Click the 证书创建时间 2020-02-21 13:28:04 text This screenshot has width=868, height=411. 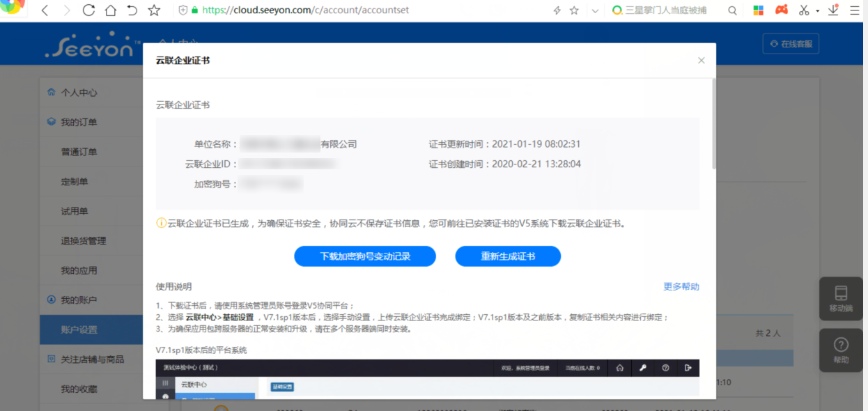[x=504, y=164]
